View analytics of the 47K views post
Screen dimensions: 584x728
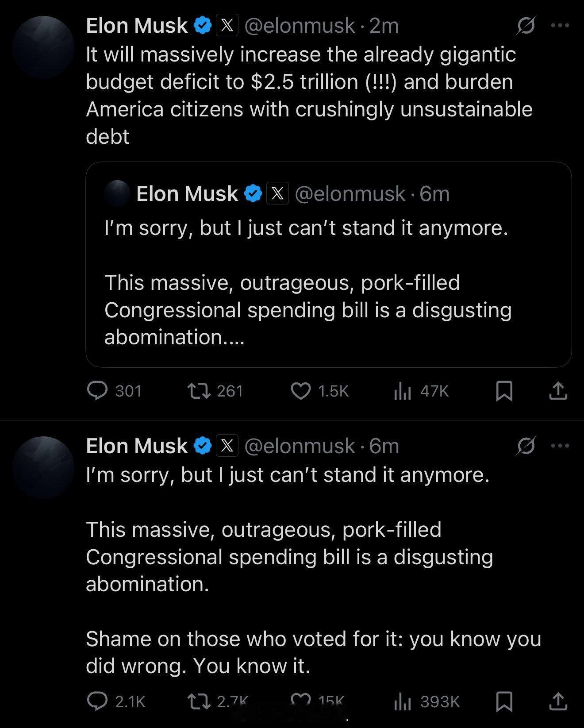click(403, 391)
